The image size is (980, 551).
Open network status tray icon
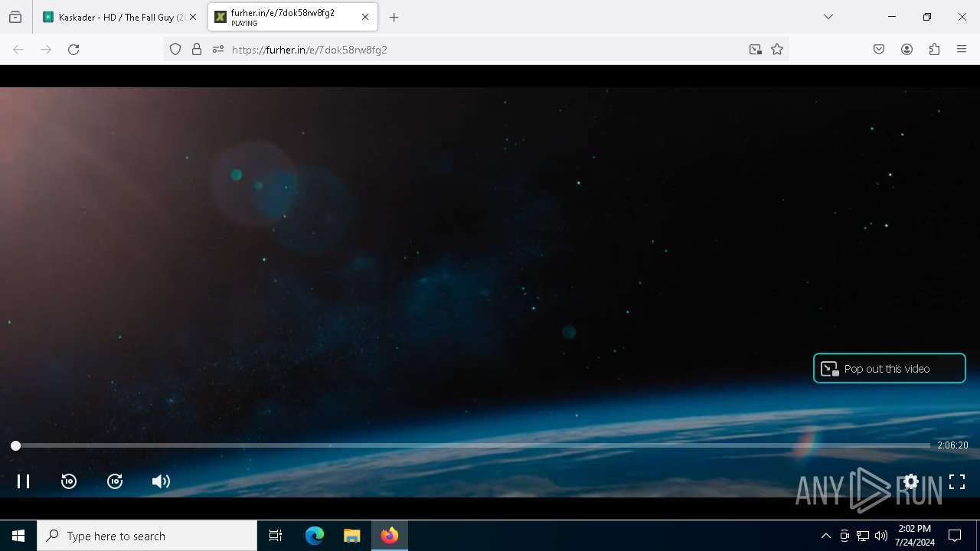tap(863, 536)
